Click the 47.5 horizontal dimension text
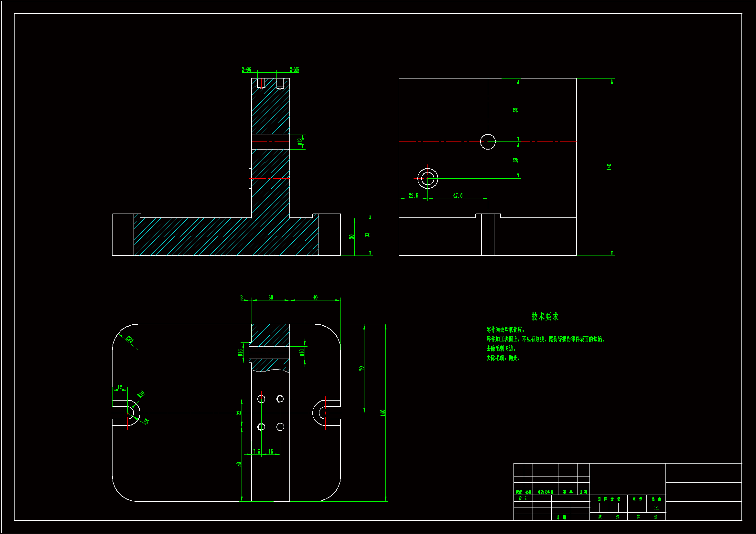This screenshot has width=756, height=534. pyautogui.click(x=458, y=195)
